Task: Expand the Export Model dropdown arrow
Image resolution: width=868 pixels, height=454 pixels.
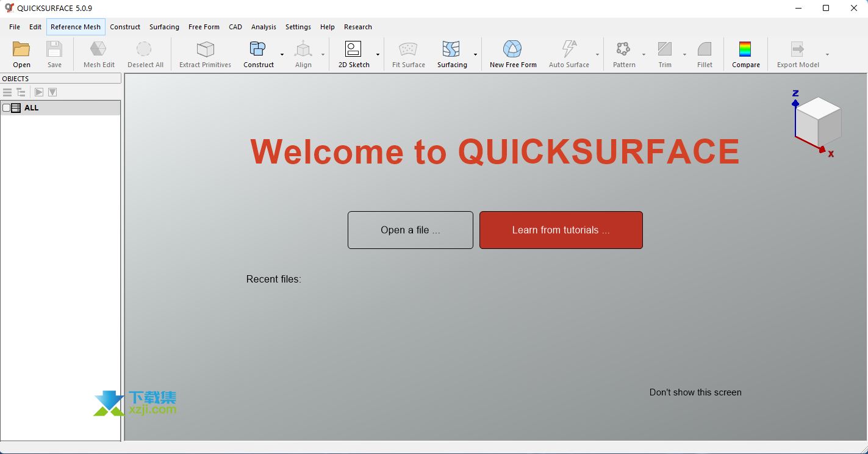Action: point(827,55)
